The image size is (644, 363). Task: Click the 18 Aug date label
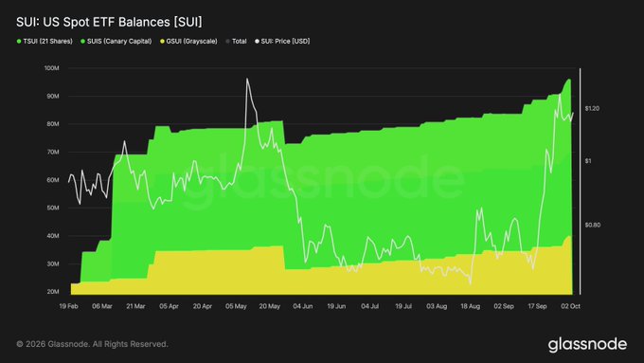471,306
